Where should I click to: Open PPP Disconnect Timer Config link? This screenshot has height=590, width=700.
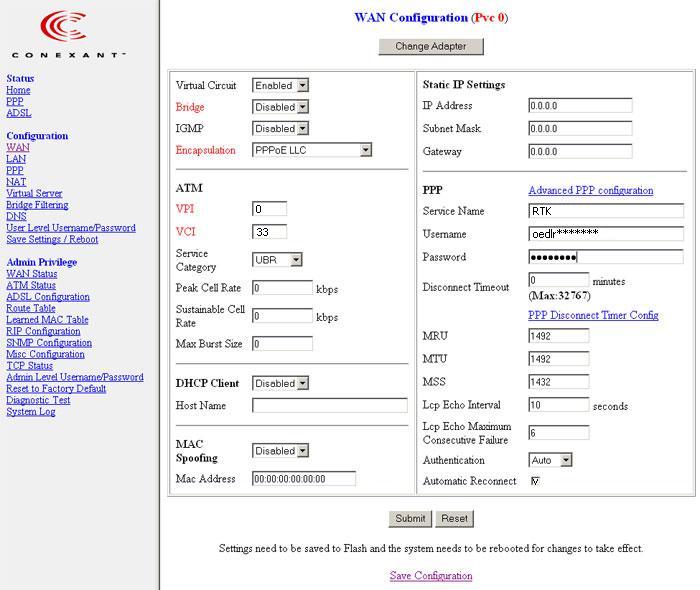click(593, 315)
